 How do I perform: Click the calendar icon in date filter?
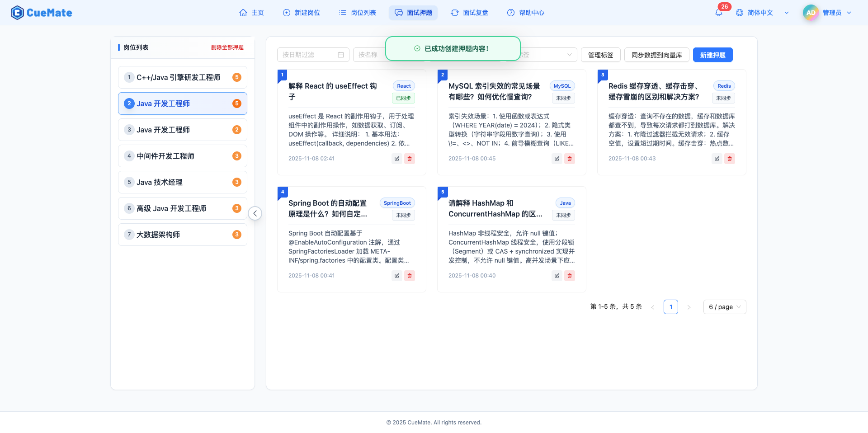(341, 55)
